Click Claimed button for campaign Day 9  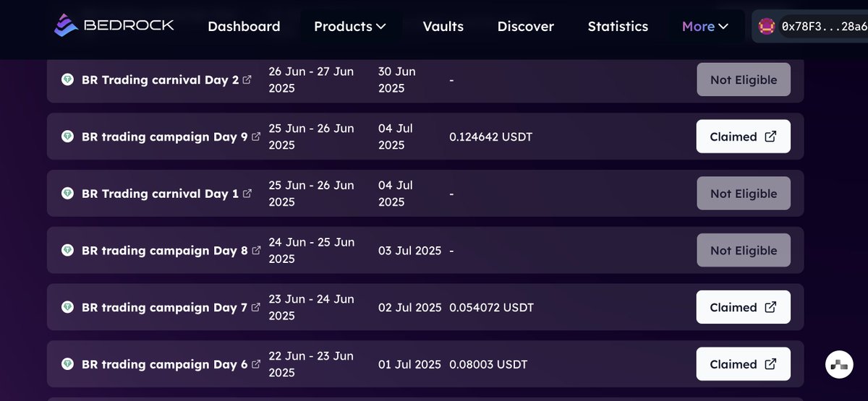(744, 137)
